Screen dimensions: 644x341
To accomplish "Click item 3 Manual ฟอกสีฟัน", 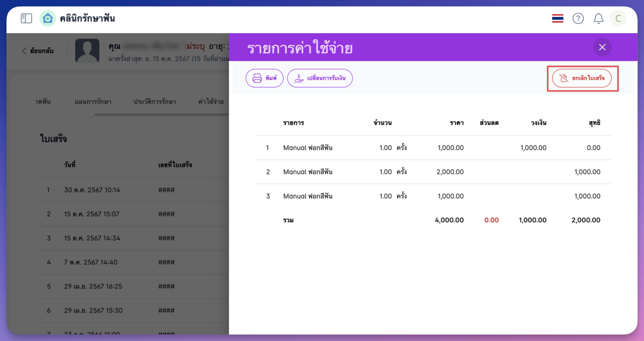I will pyautogui.click(x=308, y=196).
